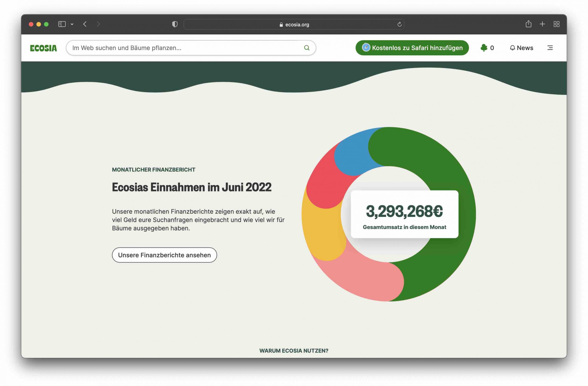
Task: Show the tab overview grid icon
Action: click(556, 24)
